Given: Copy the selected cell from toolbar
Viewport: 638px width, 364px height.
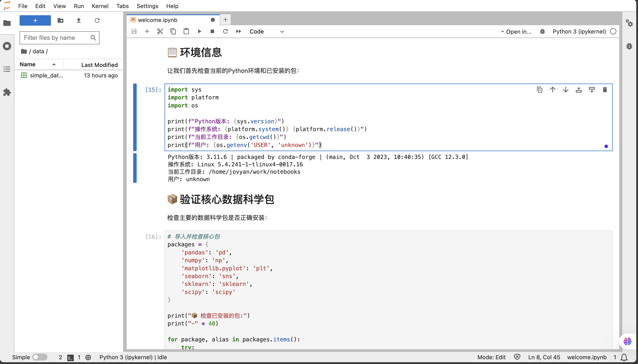Looking at the screenshot, I should pyautogui.click(x=173, y=32).
